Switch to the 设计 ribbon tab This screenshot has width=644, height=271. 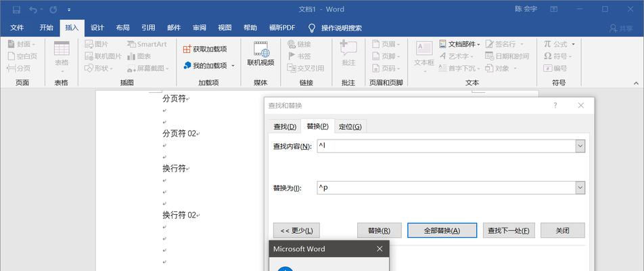point(97,28)
